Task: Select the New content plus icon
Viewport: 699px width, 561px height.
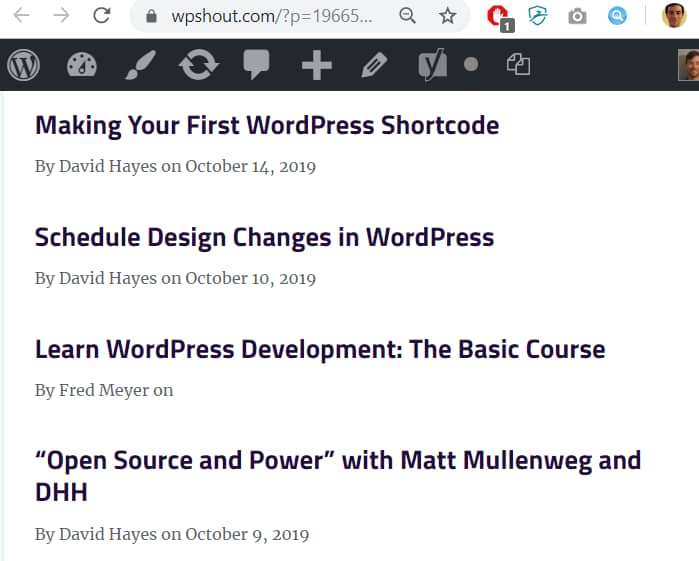Action: pyautogui.click(x=317, y=65)
